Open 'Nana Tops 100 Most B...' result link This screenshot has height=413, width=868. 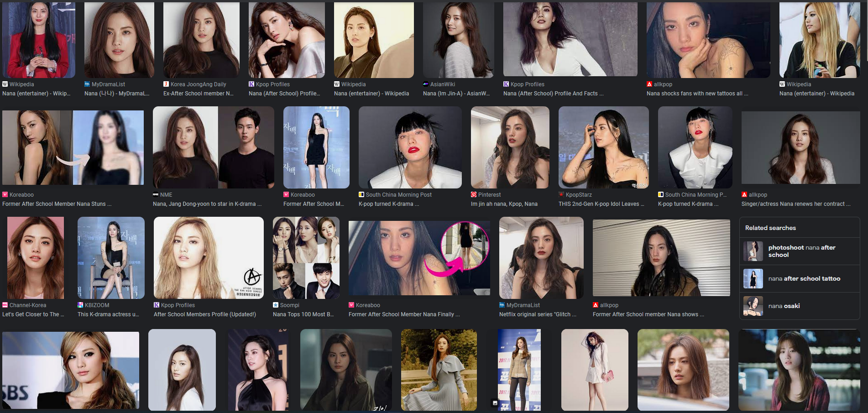click(303, 314)
